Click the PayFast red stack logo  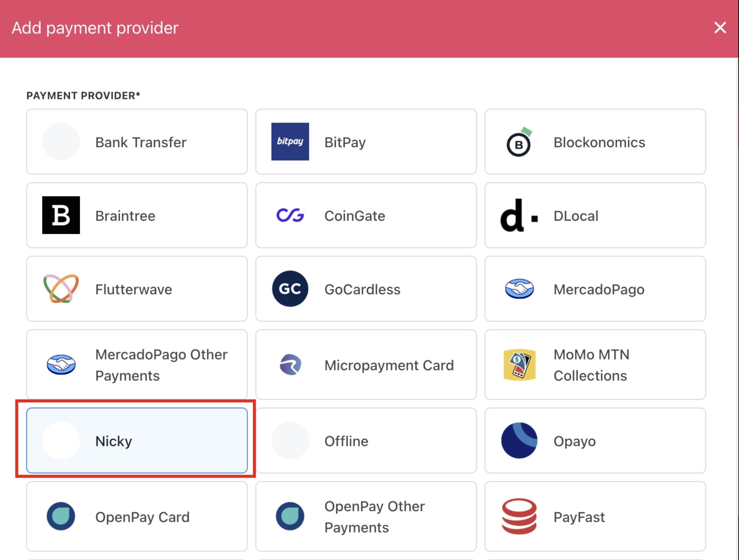click(x=519, y=516)
